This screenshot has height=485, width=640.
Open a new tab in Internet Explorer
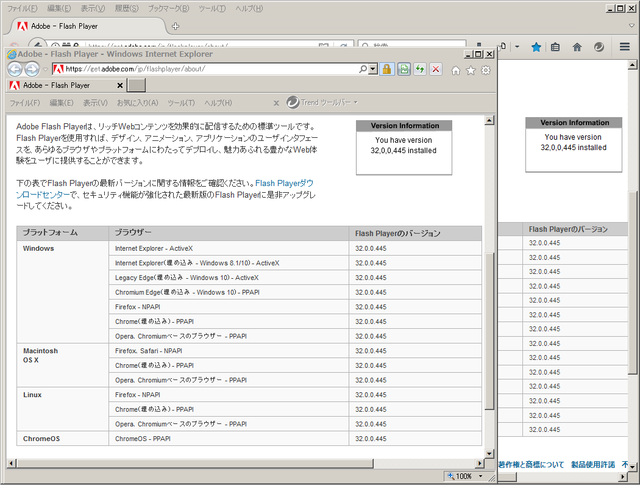point(137,85)
